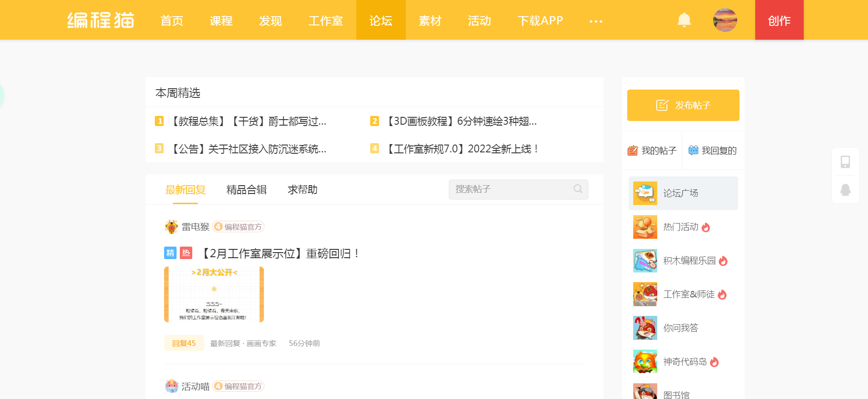This screenshot has width=868, height=399.
Task: Open 活动 in navigation bar
Action: tap(479, 21)
